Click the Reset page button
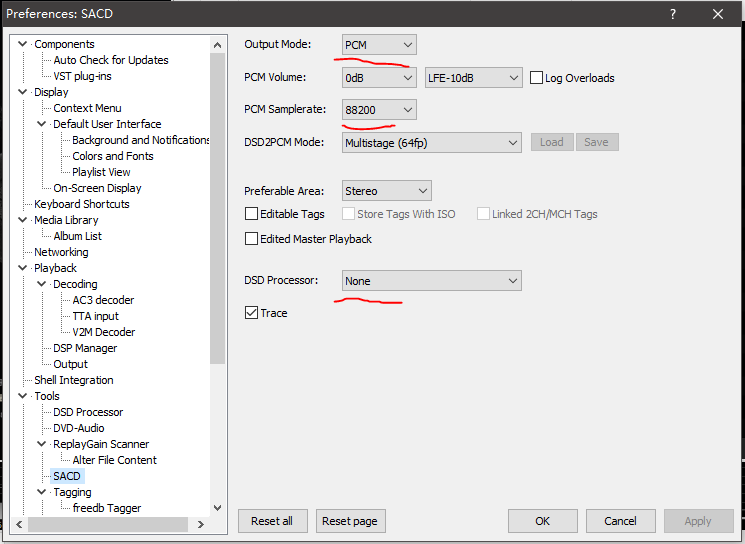 [350, 521]
